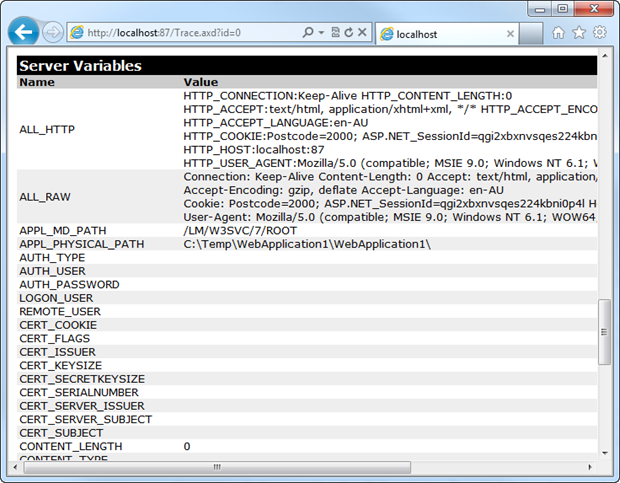Refresh the page with the reload icon

pos(348,32)
